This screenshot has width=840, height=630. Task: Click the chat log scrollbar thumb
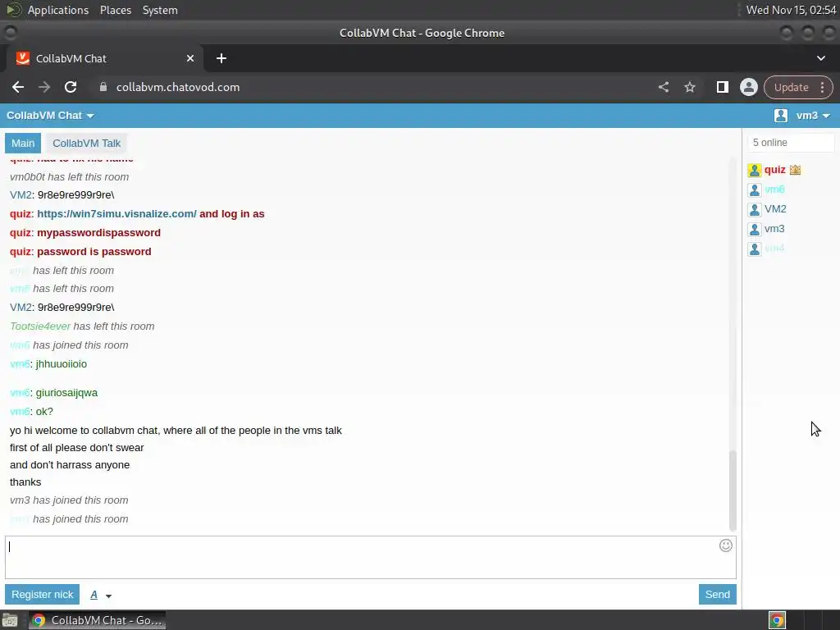coord(733,491)
